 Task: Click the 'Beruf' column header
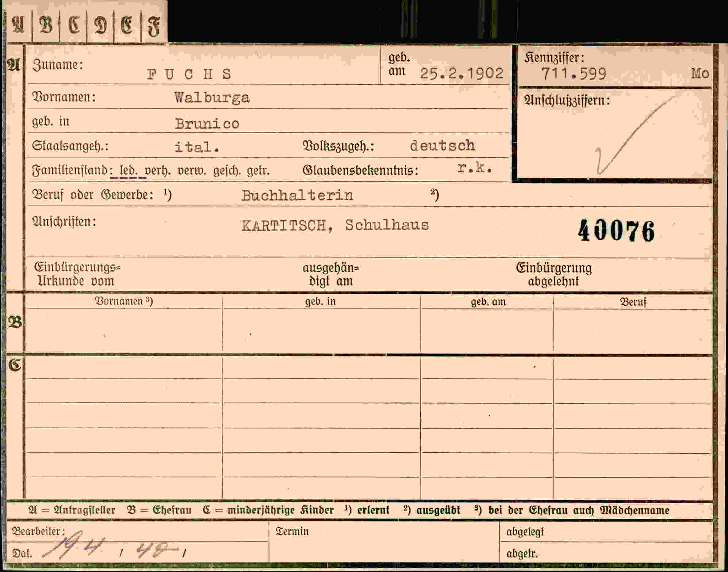click(633, 302)
